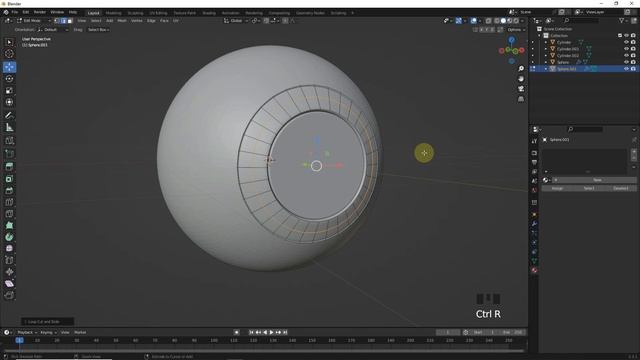The width and height of the screenshot is (640, 360).
Task: Open the Edit menu
Action: tap(26, 13)
